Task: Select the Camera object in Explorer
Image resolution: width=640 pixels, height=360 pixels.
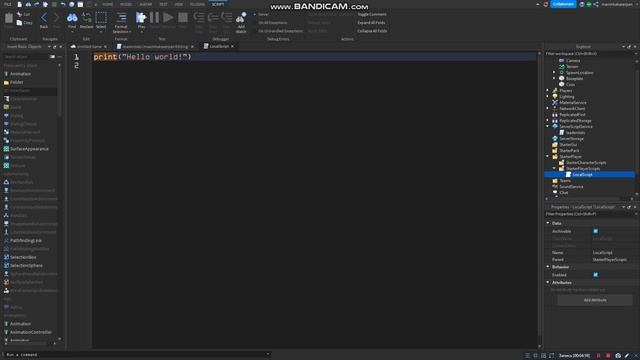Action: pyautogui.click(x=573, y=60)
